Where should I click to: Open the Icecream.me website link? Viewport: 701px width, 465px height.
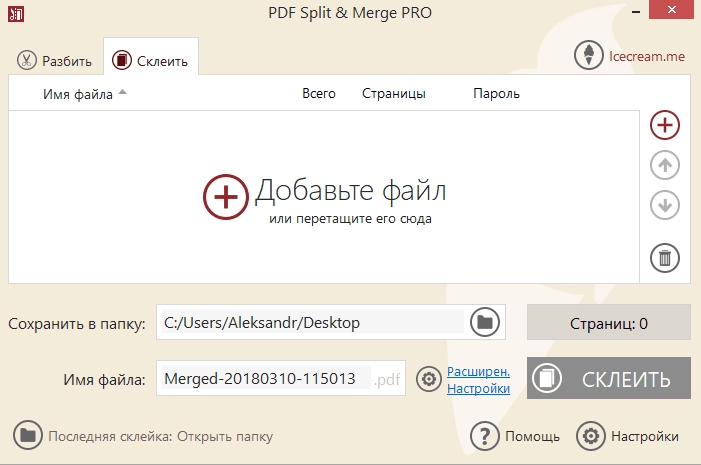[x=646, y=56]
